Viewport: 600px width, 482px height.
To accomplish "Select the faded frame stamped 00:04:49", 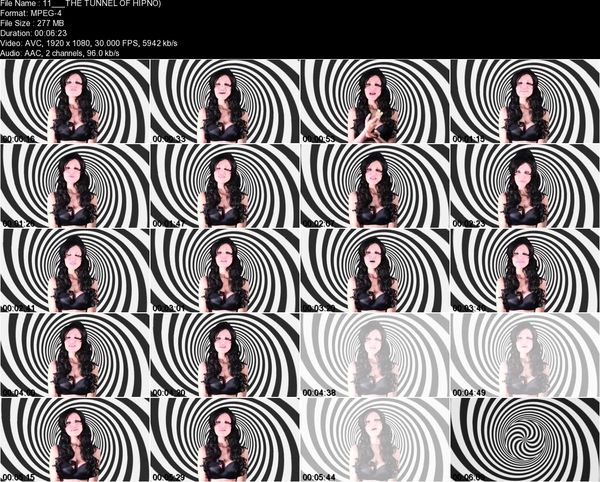I will (x=525, y=355).
